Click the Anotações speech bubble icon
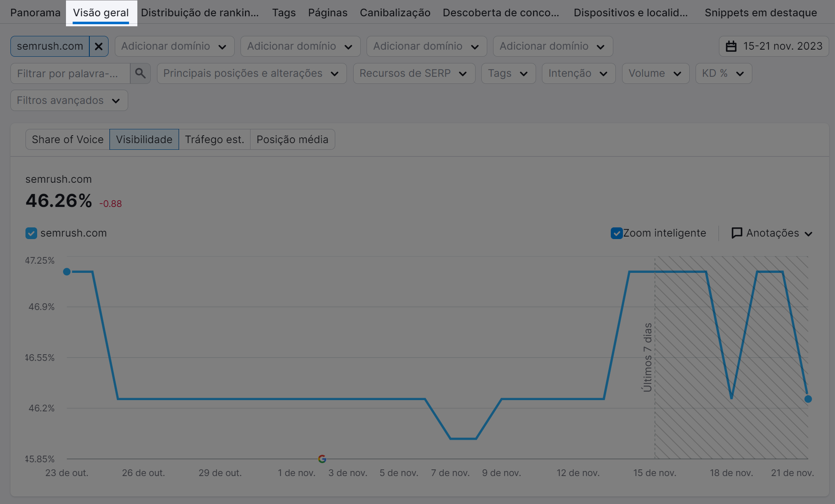Viewport: 835px width, 504px height. click(737, 233)
